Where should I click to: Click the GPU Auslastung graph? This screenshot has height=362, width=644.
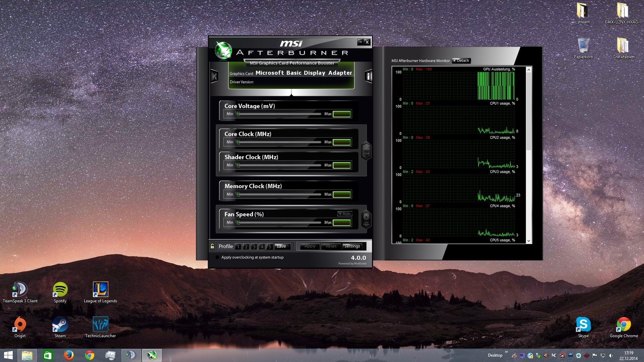click(459, 86)
